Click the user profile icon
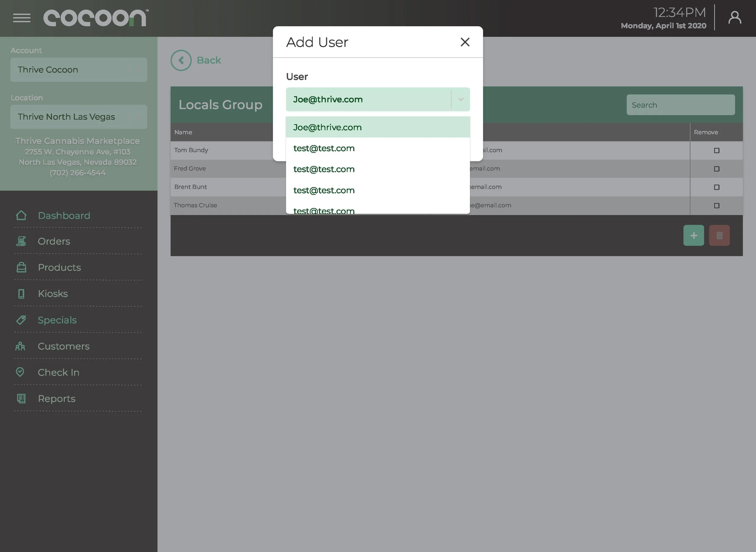The height and width of the screenshot is (552, 756). tap(735, 18)
